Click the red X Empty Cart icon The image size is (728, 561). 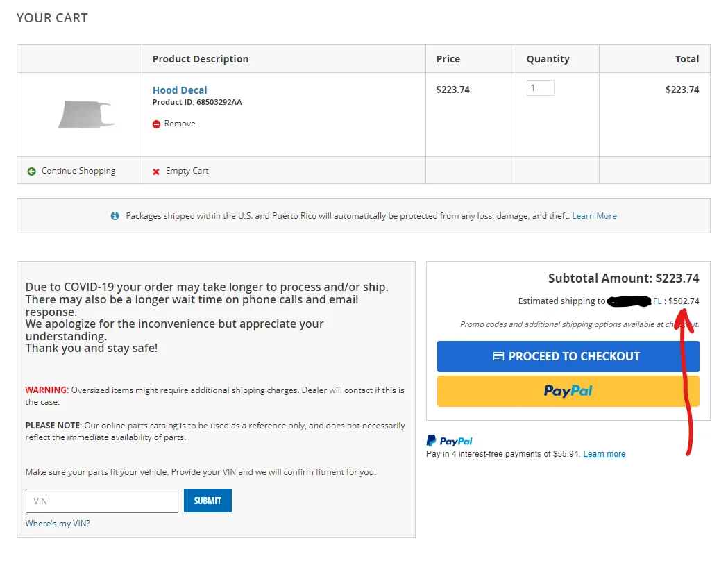coord(156,171)
